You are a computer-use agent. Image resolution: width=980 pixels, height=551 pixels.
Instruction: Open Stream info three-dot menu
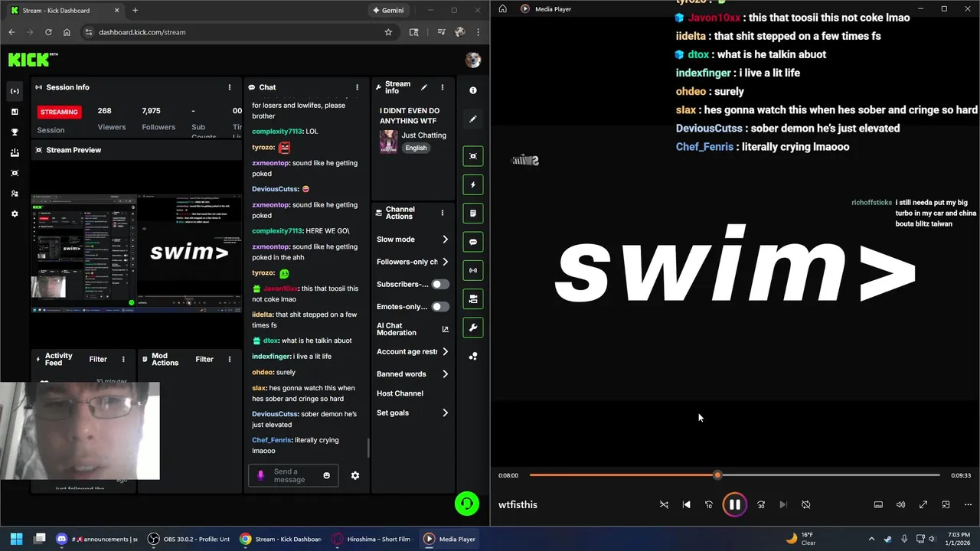click(442, 87)
